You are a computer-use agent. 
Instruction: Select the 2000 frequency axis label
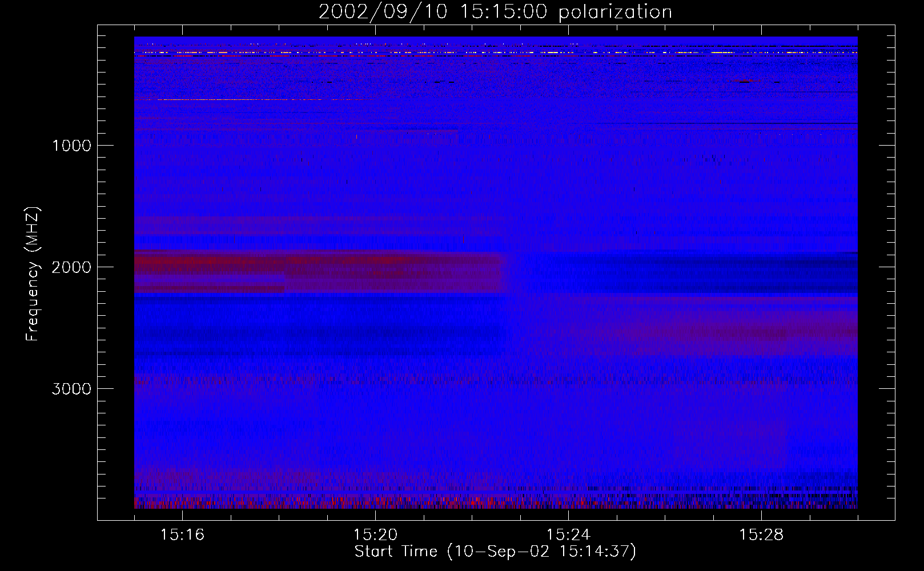point(71,267)
